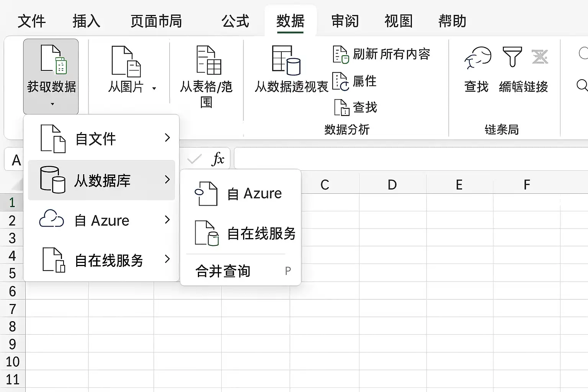588x392 pixels.
Task: Expand the chevron on the main-menu 自 Azure row
Action: [x=167, y=219]
